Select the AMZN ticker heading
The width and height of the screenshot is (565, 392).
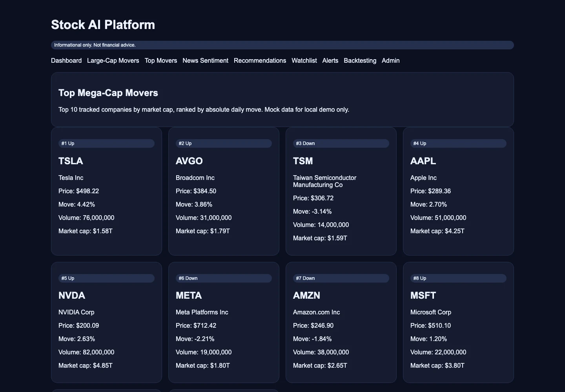click(x=306, y=296)
